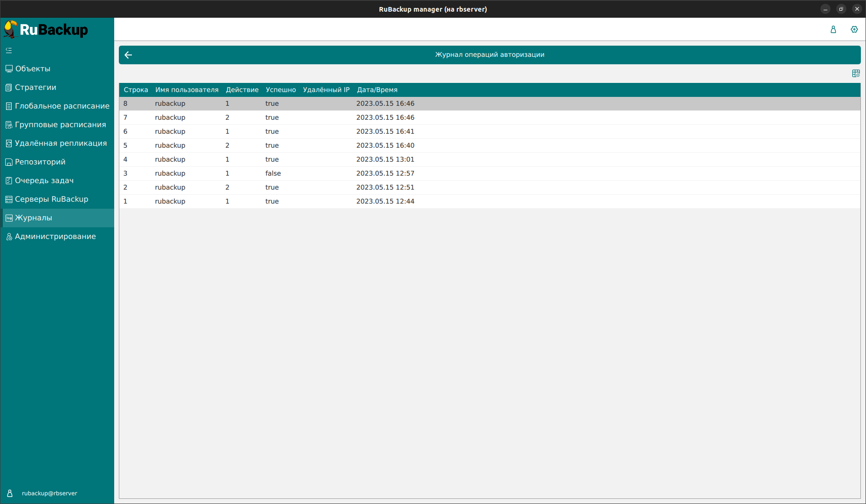This screenshot has width=866, height=504.
Task: Open Удалённая репликация section
Action: 61,143
